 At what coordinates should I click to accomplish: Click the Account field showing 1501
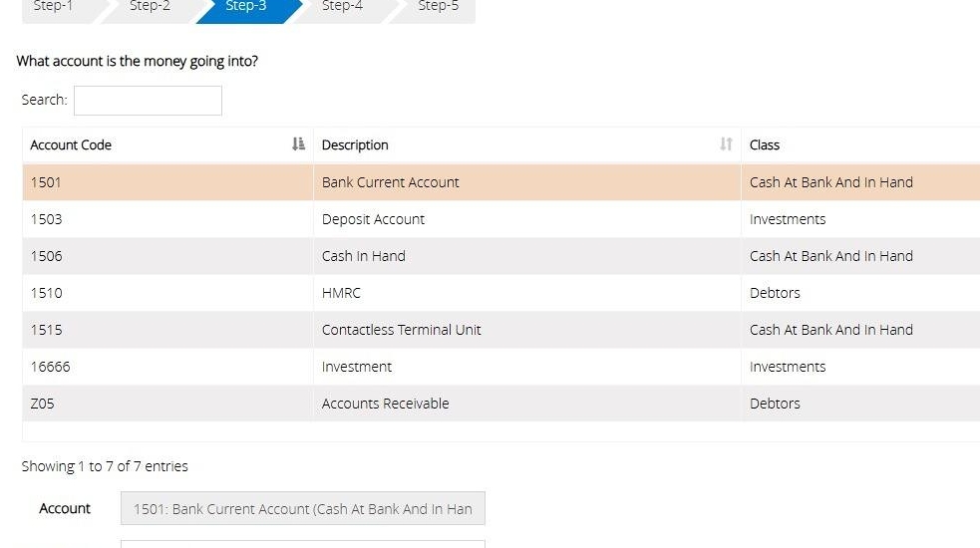pos(302,509)
